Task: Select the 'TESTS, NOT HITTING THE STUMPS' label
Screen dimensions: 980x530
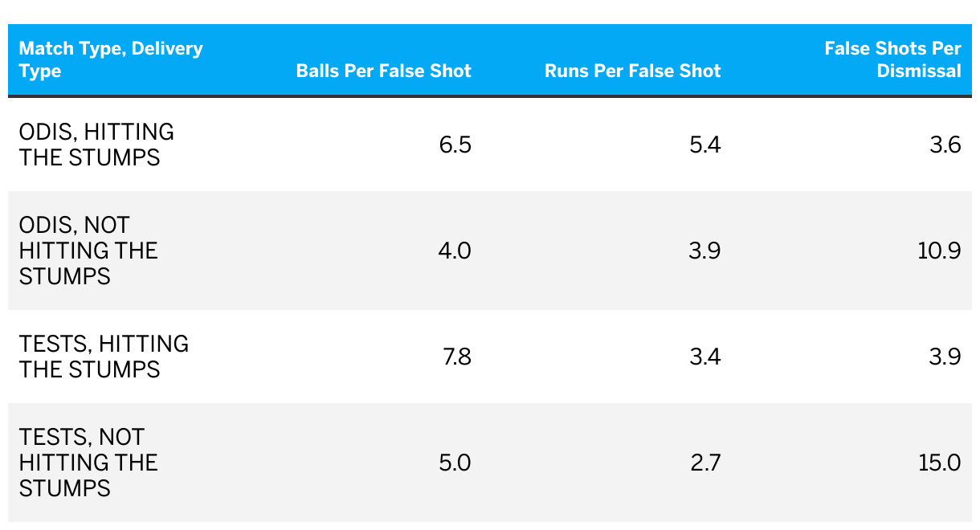Action: pos(88,463)
